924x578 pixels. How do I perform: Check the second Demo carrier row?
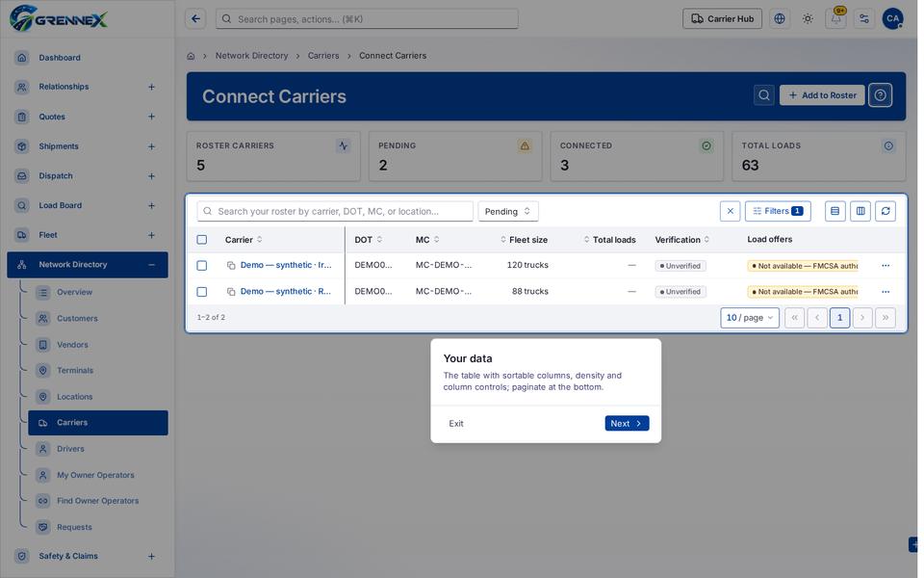(x=201, y=291)
